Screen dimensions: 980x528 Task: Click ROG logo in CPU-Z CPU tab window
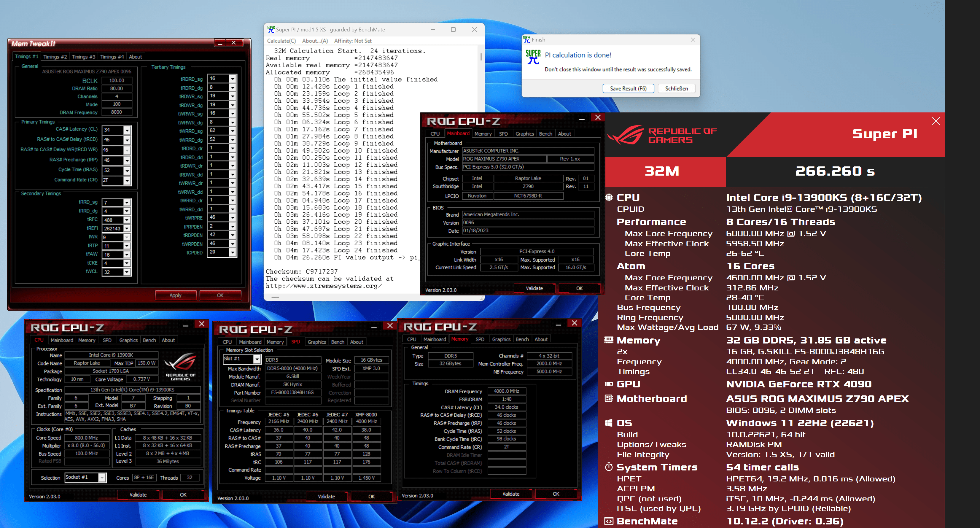(180, 366)
